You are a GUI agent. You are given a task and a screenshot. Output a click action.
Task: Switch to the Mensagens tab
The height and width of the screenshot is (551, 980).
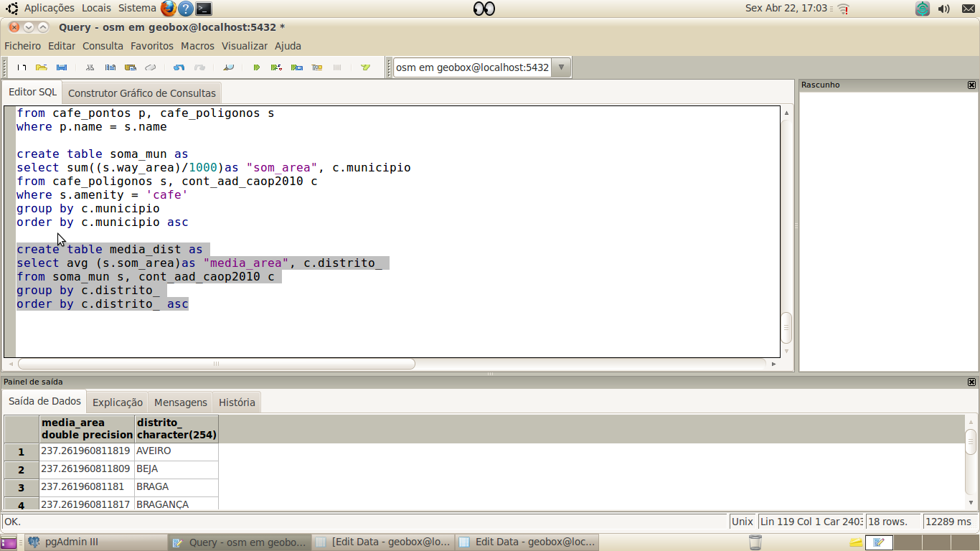(181, 402)
